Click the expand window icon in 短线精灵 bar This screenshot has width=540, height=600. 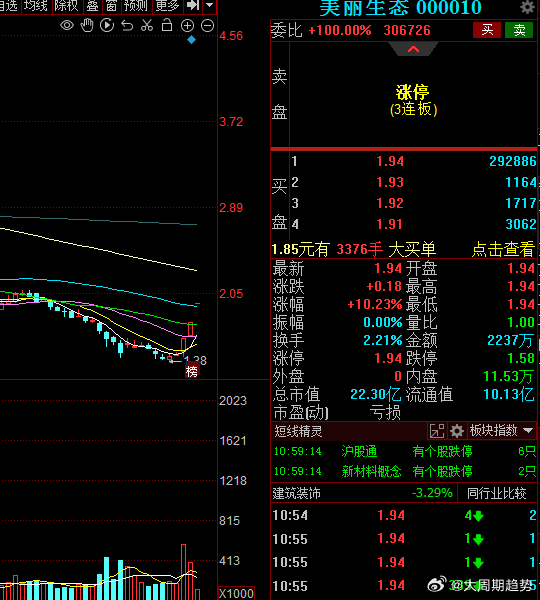click(437, 431)
